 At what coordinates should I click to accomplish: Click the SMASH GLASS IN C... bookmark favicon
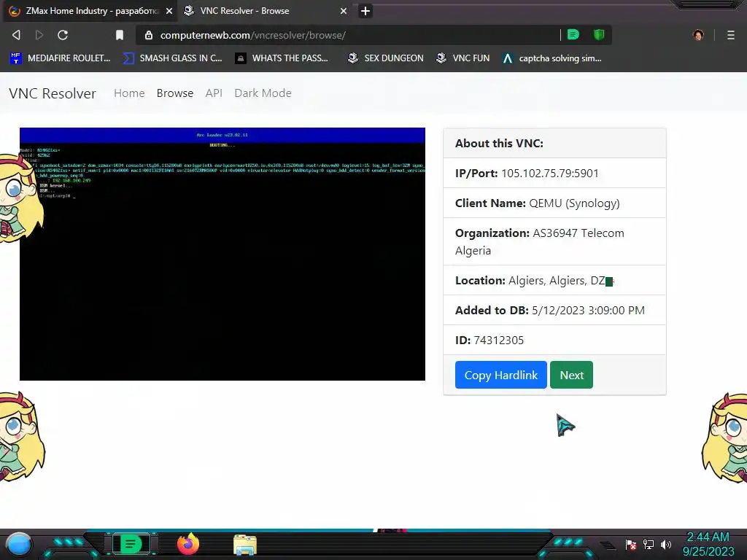pyautogui.click(x=128, y=58)
